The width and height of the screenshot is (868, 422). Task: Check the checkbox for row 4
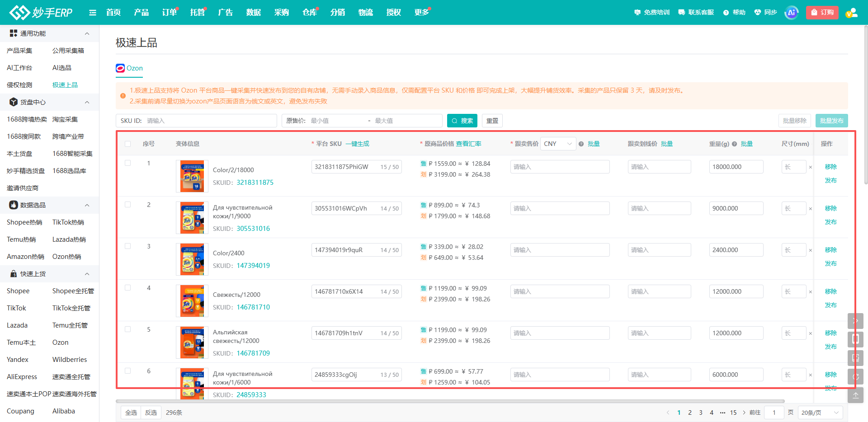tap(128, 288)
